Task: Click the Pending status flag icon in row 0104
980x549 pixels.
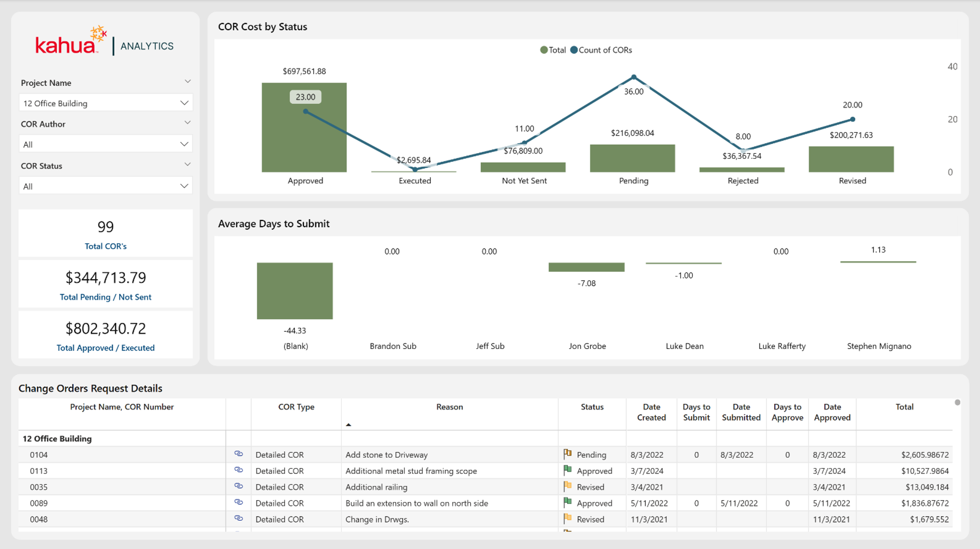Action: click(x=568, y=454)
